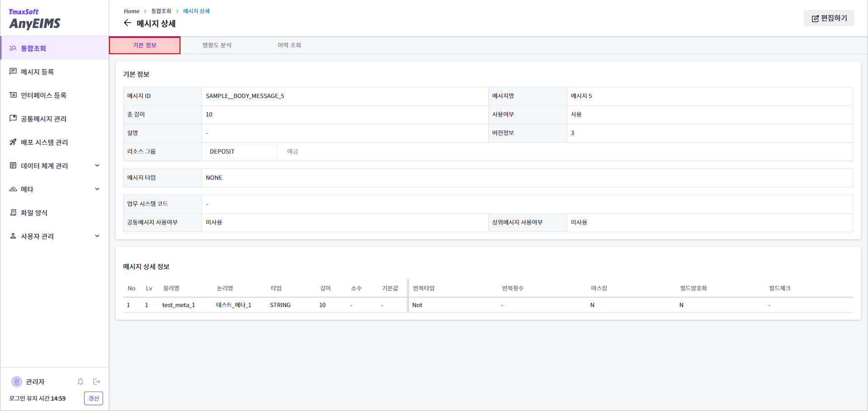
Task: Click the test_meta_1 physical name cell
Action: [179, 305]
